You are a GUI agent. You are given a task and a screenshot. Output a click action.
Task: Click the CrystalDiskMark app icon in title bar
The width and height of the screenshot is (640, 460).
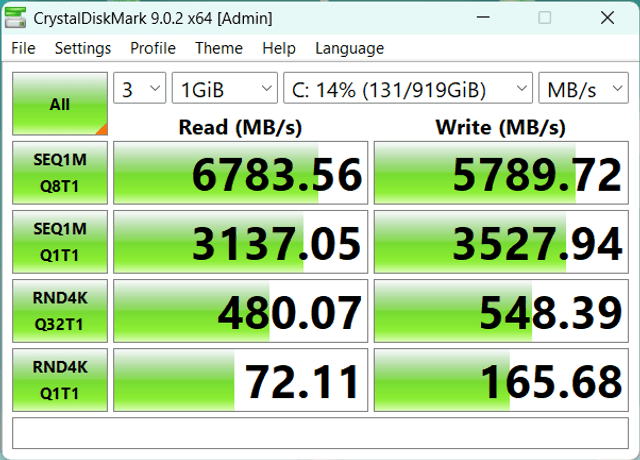tap(16, 18)
